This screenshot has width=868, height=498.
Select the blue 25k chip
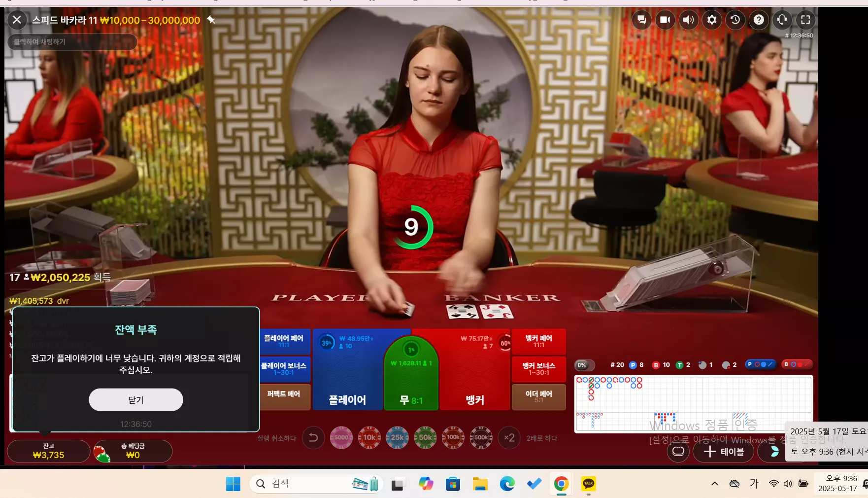tap(398, 438)
